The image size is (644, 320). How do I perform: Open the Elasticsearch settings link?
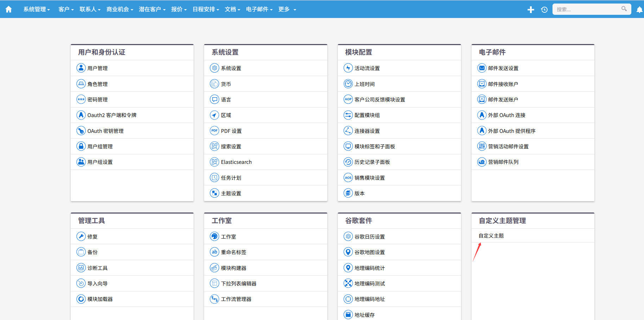[236, 162]
